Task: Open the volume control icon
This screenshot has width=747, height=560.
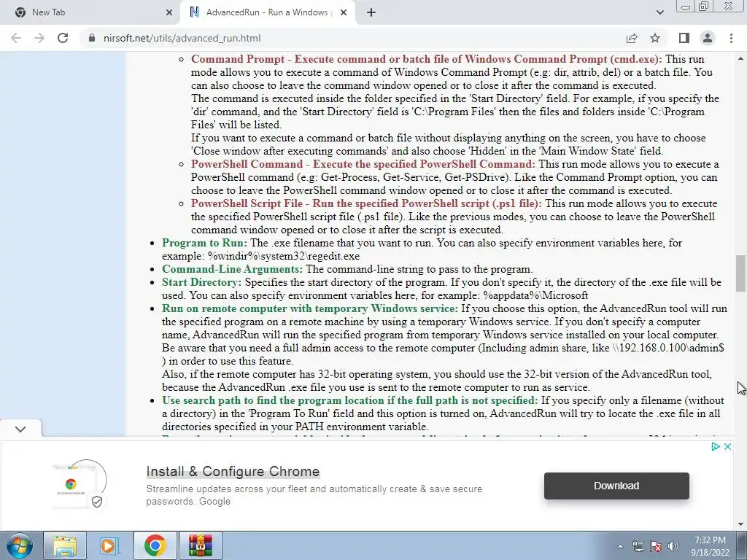Action: coord(673,547)
